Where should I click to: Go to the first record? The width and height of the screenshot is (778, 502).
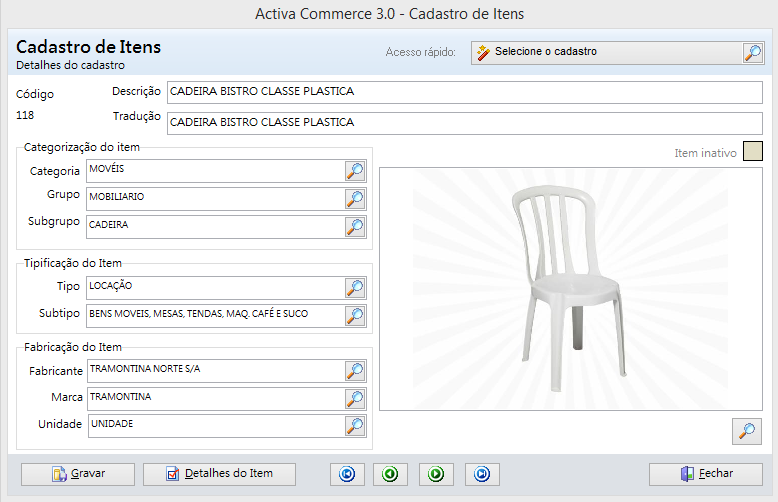[x=347, y=474]
